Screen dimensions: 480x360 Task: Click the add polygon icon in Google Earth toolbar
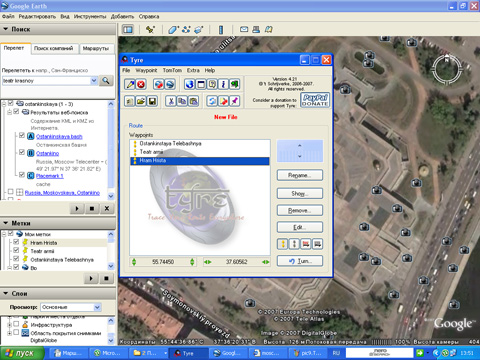click(x=173, y=30)
